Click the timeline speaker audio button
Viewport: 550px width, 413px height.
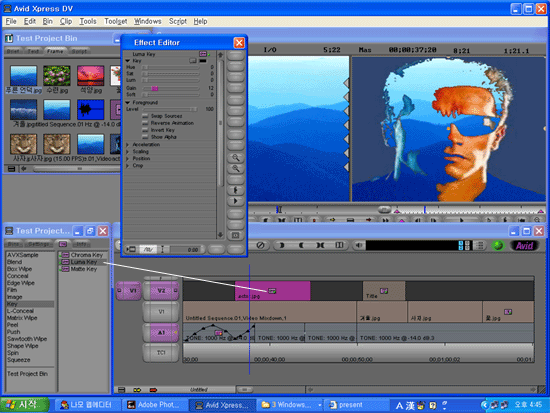[358, 245]
